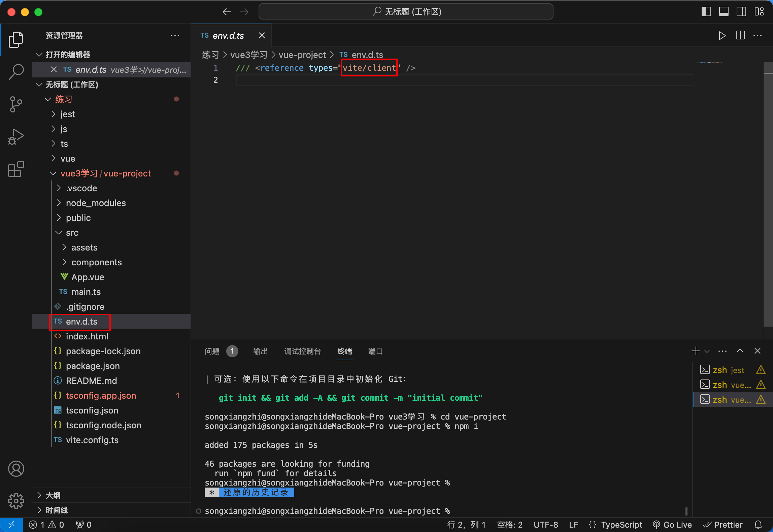Image resolution: width=773 pixels, height=532 pixels.
Task: Toggle the primary sidebar visibility
Action: (x=706, y=11)
